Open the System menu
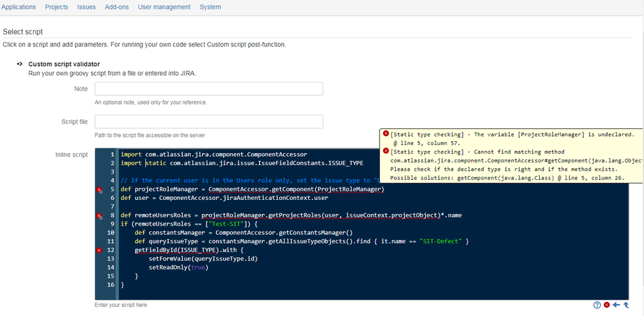Viewport: 644px width, 316px height. pos(210,7)
